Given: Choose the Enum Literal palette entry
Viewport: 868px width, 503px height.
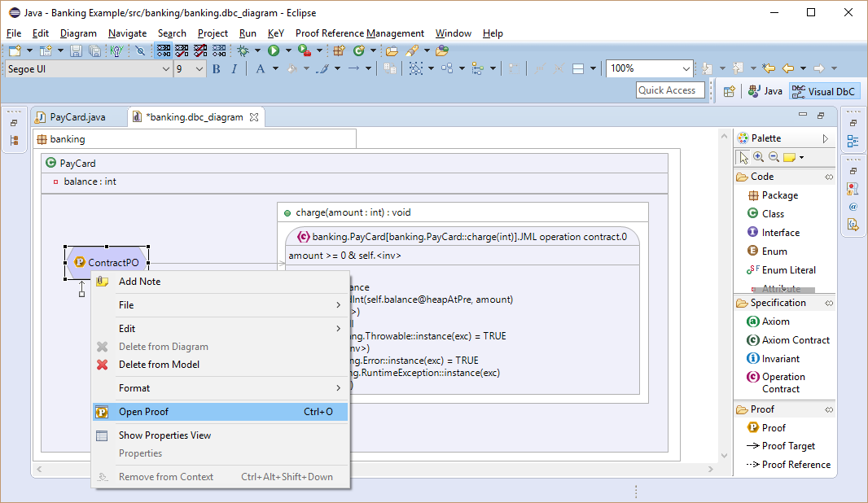Looking at the screenshot, I should pyautogui.click(x=781, y=270).
